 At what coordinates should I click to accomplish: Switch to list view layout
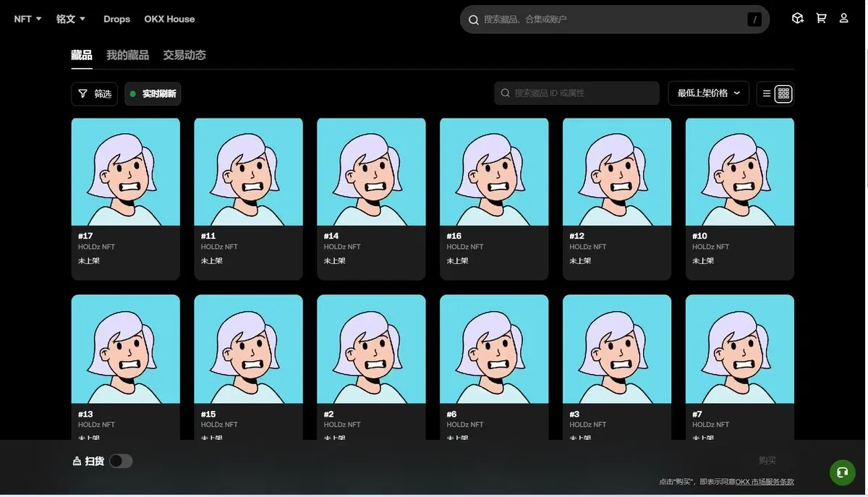point(767,93)
